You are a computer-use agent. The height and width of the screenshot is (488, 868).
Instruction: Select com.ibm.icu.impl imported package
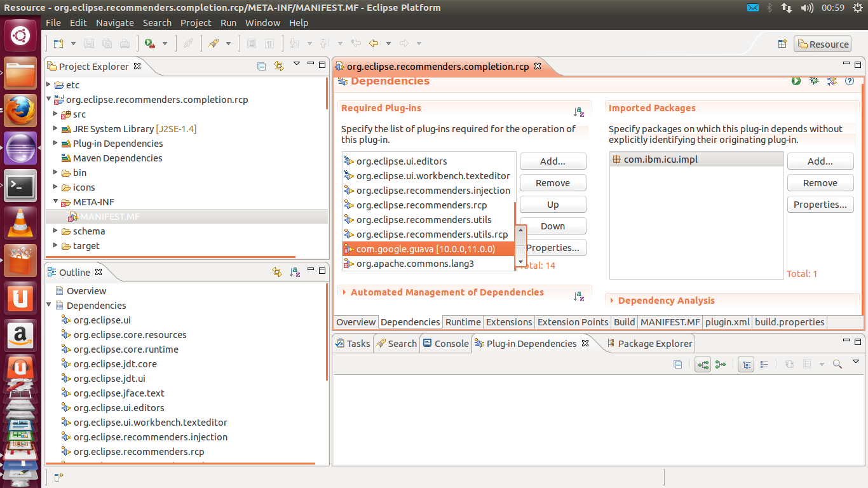click(696, 159)
